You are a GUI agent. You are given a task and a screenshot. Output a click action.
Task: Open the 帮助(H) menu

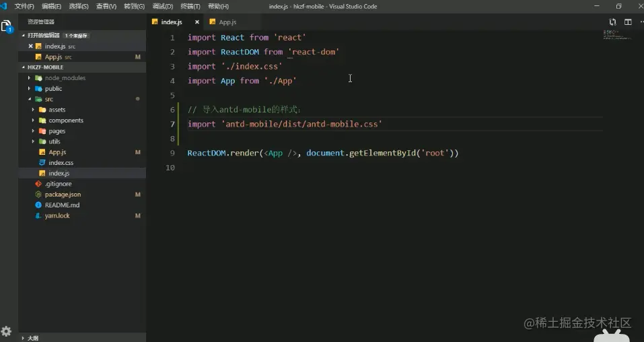[219, 7]
